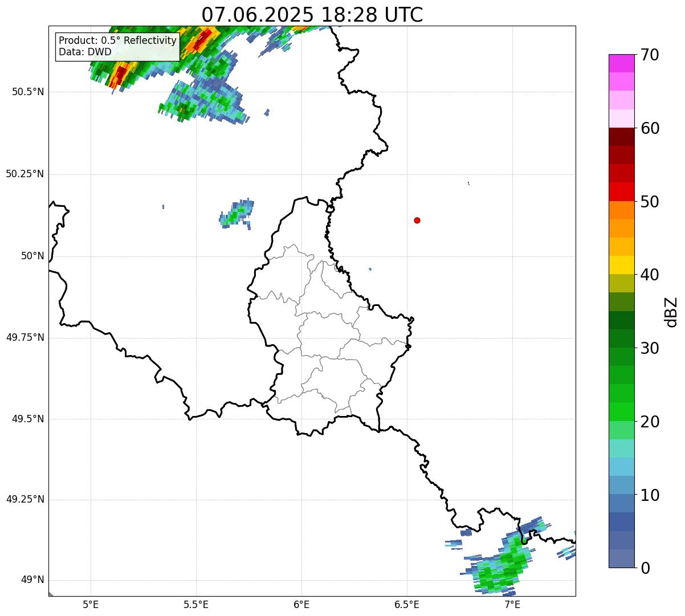Screen dimensions: 685x616
Task: Click the 70 tick on colorbar
Action: [650, 55]
